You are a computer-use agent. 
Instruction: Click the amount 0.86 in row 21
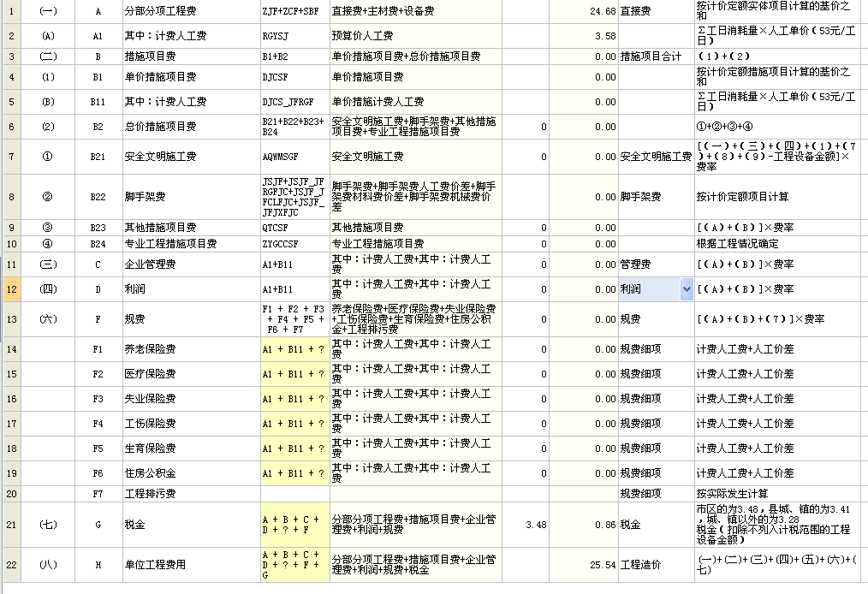pos(584,525)
